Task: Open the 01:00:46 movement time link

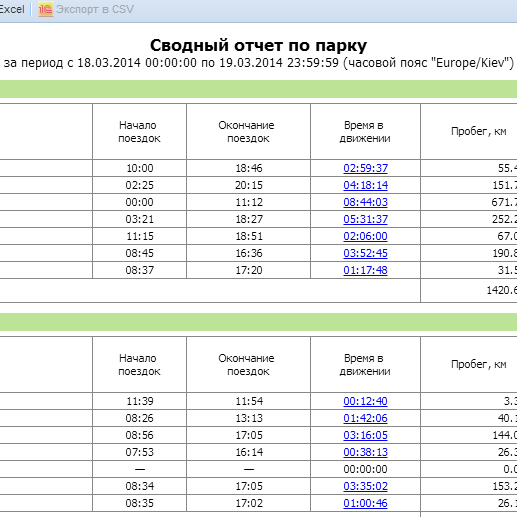Action: pyautogui.click(x=365, y=503)
